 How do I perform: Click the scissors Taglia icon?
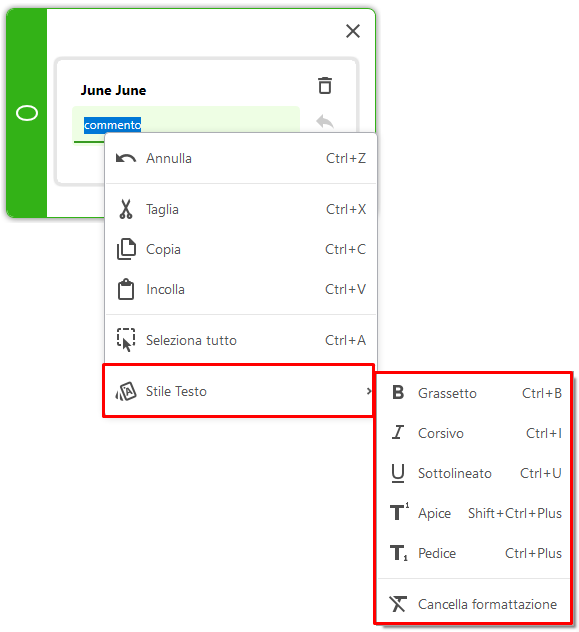tap(126, 209)
